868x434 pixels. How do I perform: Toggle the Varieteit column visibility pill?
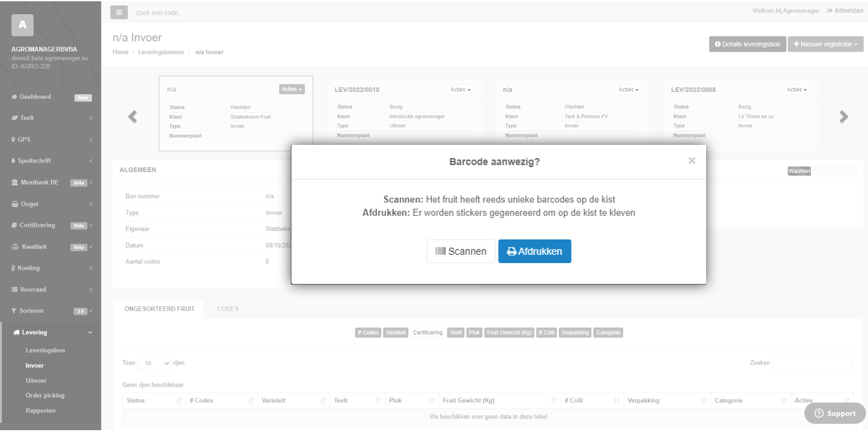pyautogui.click(x=395, y=333)
